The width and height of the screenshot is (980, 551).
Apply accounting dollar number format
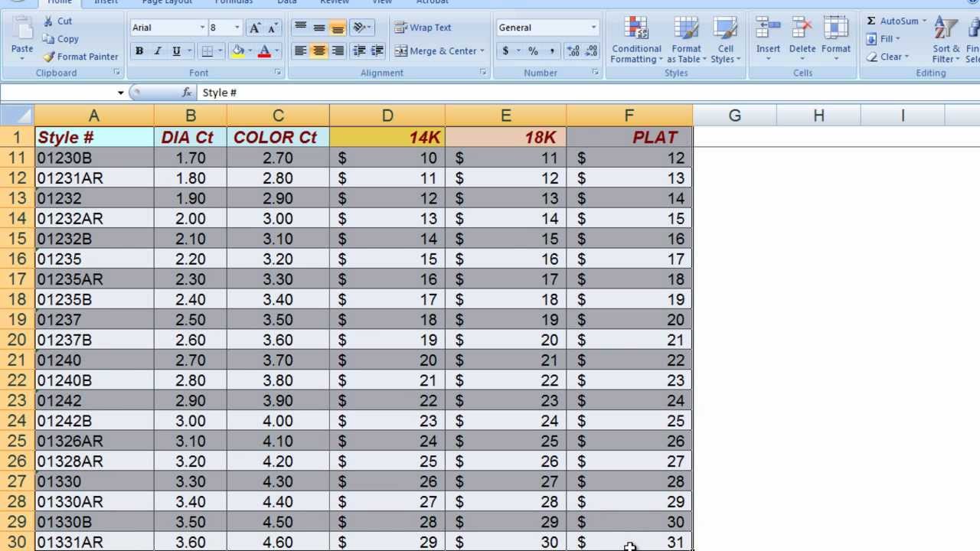click(505, 51)
